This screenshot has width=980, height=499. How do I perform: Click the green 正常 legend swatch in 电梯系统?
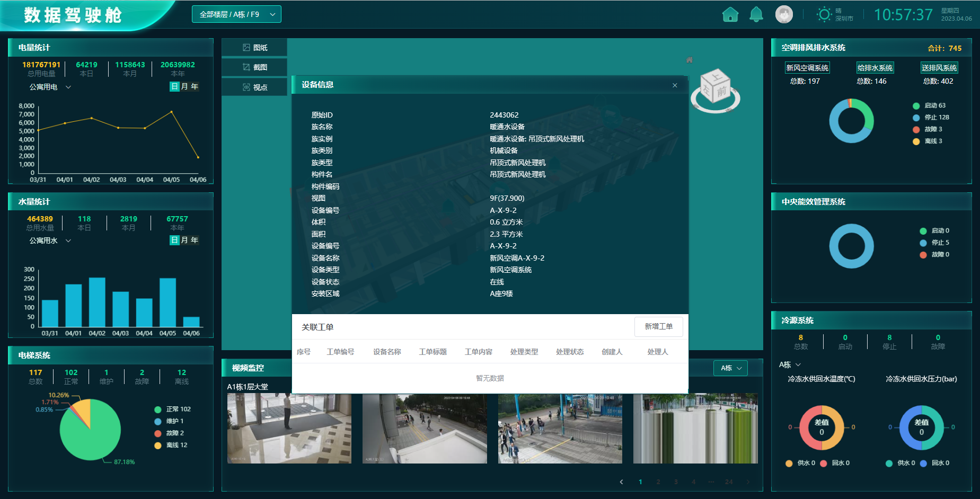tap(157, 409)
